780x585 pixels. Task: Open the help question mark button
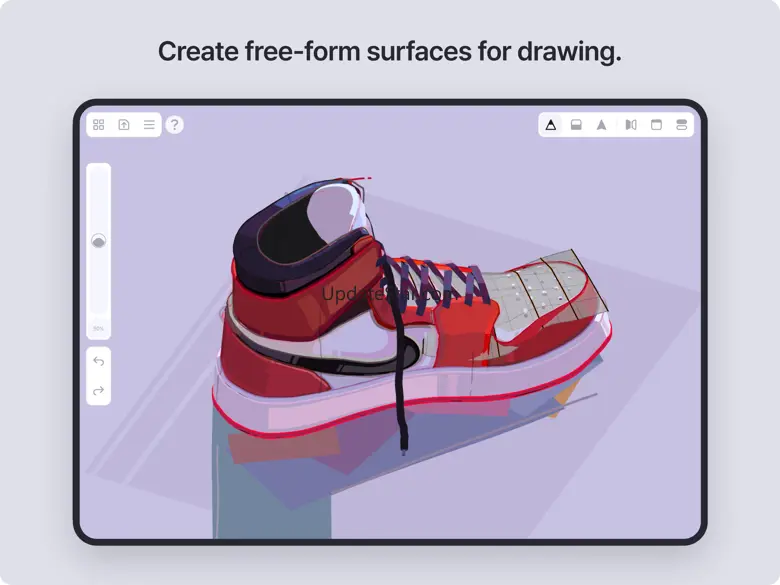(x=175, y=124)
